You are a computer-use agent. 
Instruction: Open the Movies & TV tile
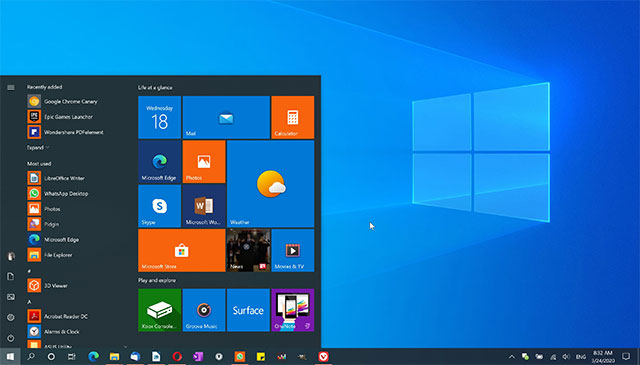click(x=293, y=250)
